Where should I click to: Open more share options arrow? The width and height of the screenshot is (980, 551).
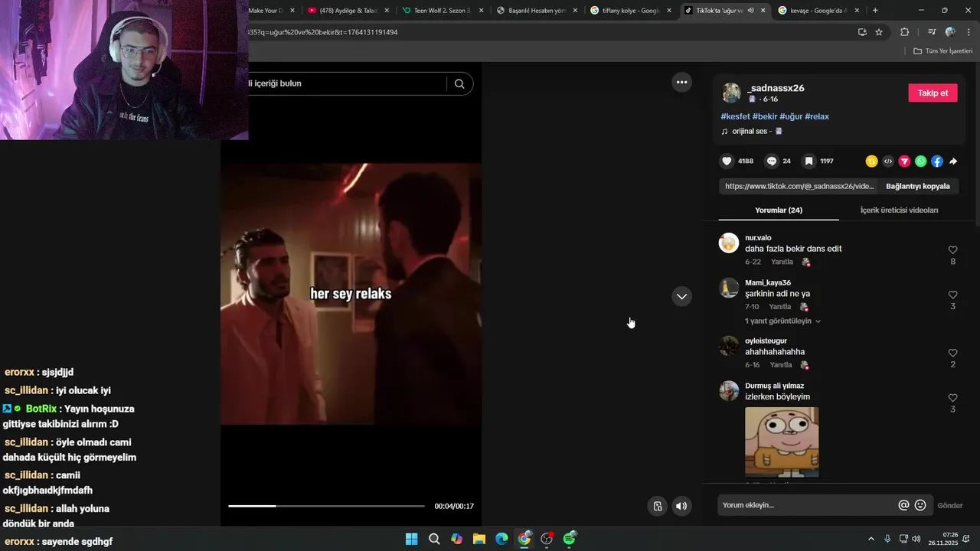[x=953, y=161]
